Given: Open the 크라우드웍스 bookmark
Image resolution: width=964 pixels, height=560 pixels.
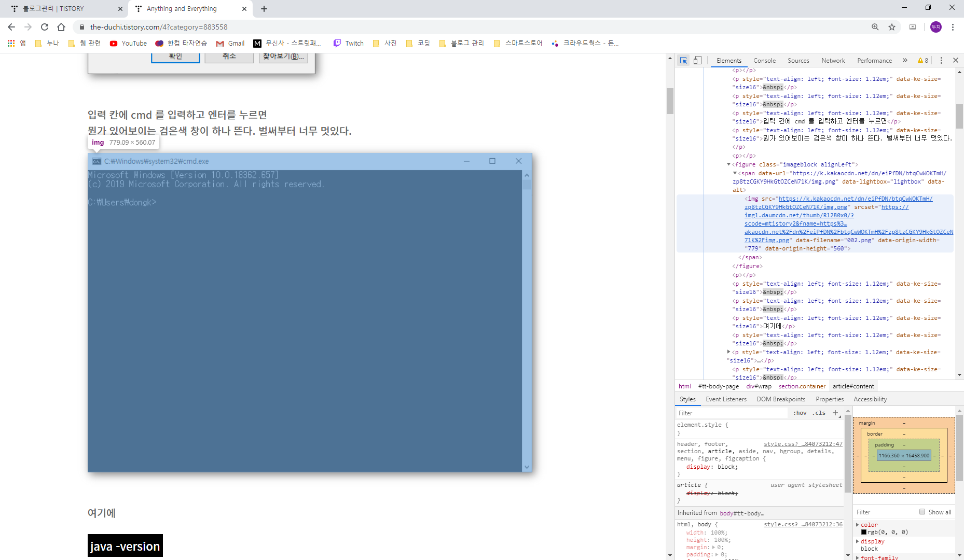Looking at the screenshot, I should (585, 44).
